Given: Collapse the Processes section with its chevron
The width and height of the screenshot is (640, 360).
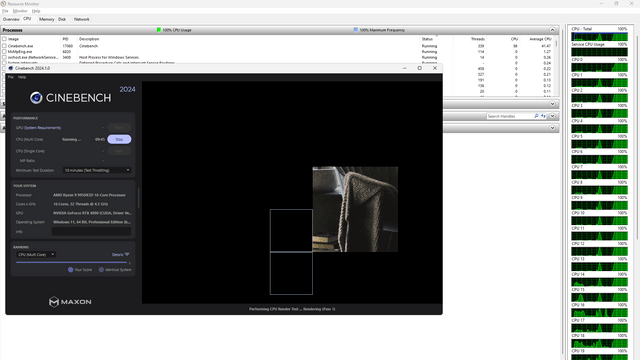Looking at the screenshot, I should [x=552, y=30].
